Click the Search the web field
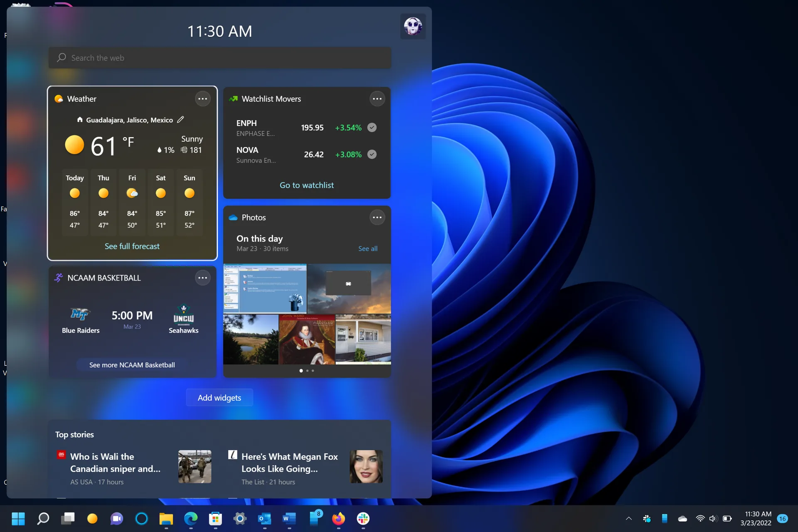 point(219,58)
